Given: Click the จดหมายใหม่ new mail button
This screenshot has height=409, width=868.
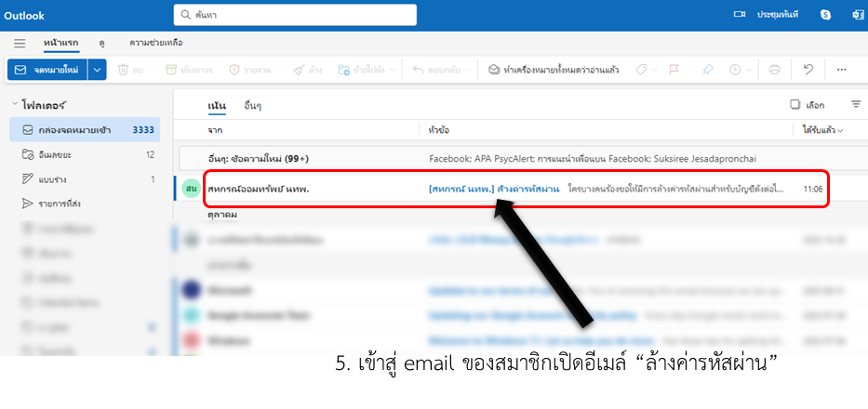Looking at the screenshot, I should pyautogui.click(x=47, y=70).
